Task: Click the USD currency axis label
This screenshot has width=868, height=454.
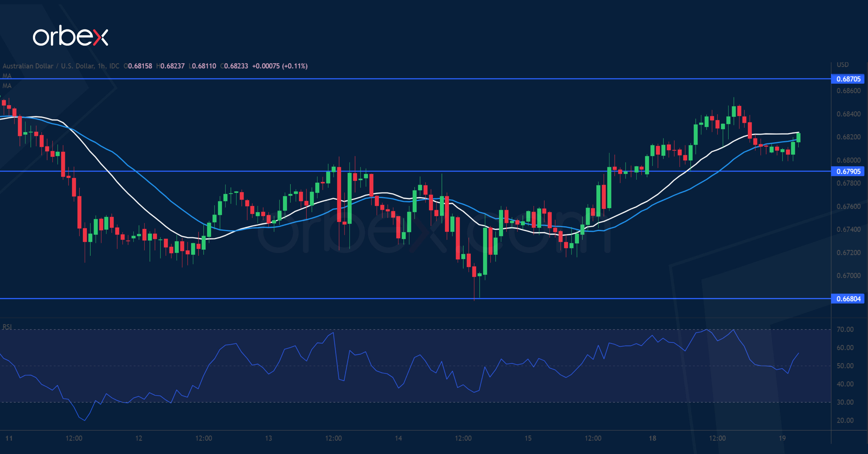Action: point(842,65)
